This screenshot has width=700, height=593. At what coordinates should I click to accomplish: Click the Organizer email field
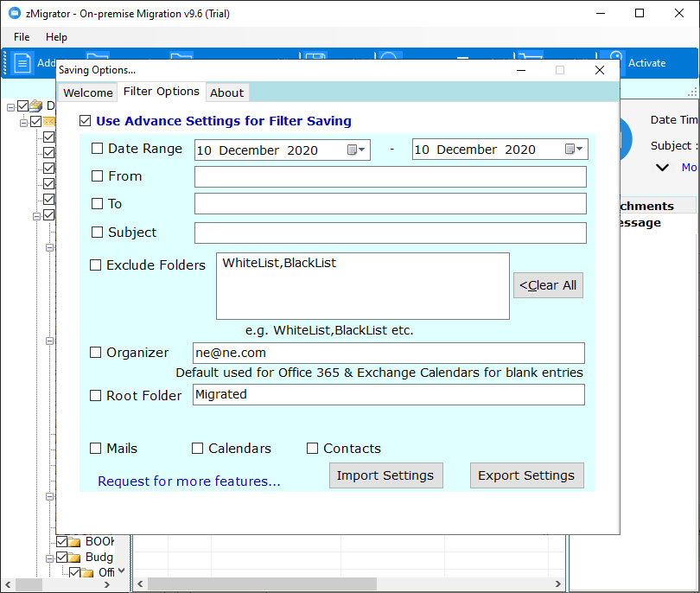389,354
